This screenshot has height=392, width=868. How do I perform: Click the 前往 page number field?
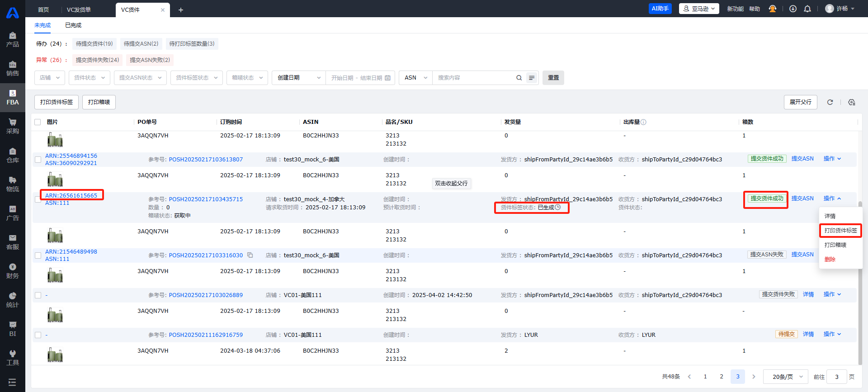pos(837,377)
